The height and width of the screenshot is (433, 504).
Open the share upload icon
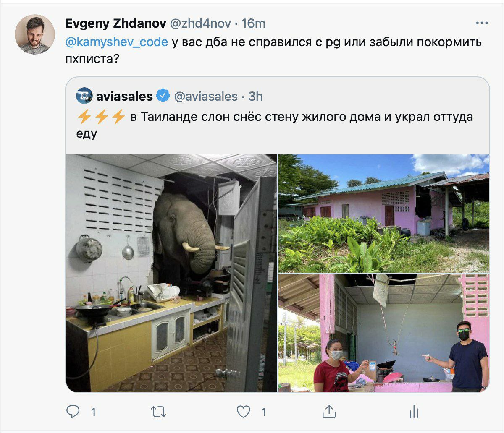[x=329, y=412]
